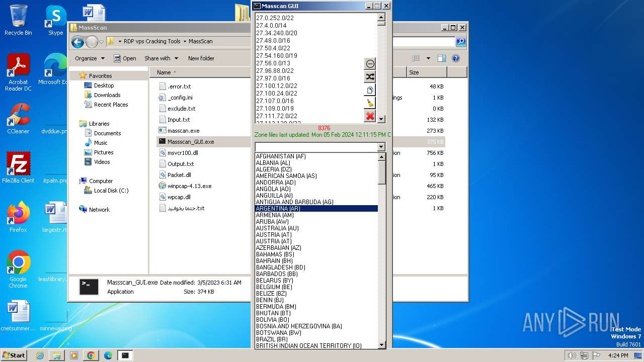The height and width of the screenshot is (362, 644).
Task: Select IP range 27.107.0.0/16
Action: point(275,101)
